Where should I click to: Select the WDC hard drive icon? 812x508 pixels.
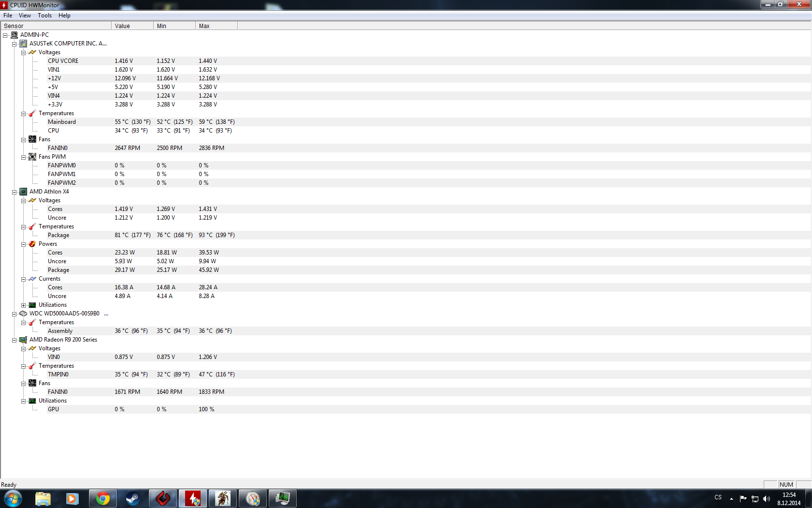[x=23, y=314]
